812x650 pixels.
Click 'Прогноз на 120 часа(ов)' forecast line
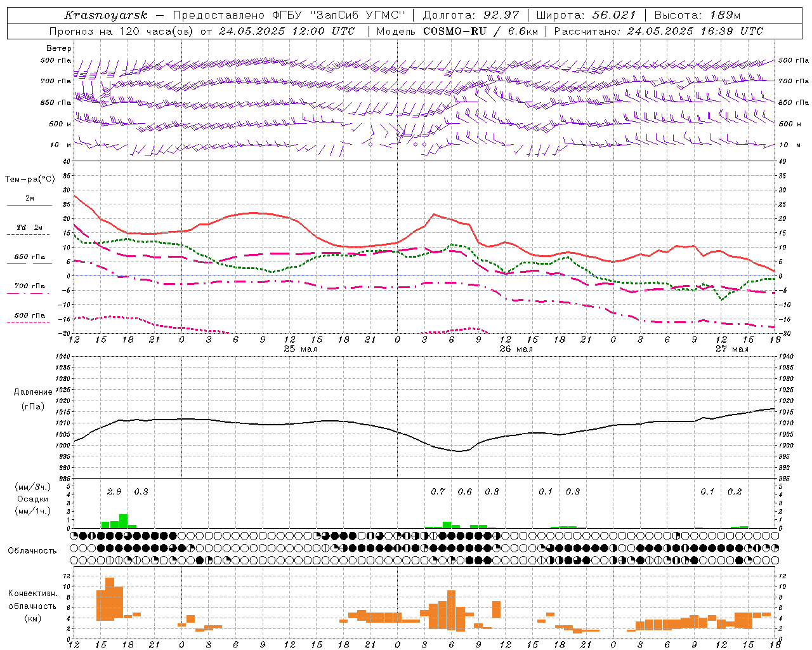click(x=203, y=31)
